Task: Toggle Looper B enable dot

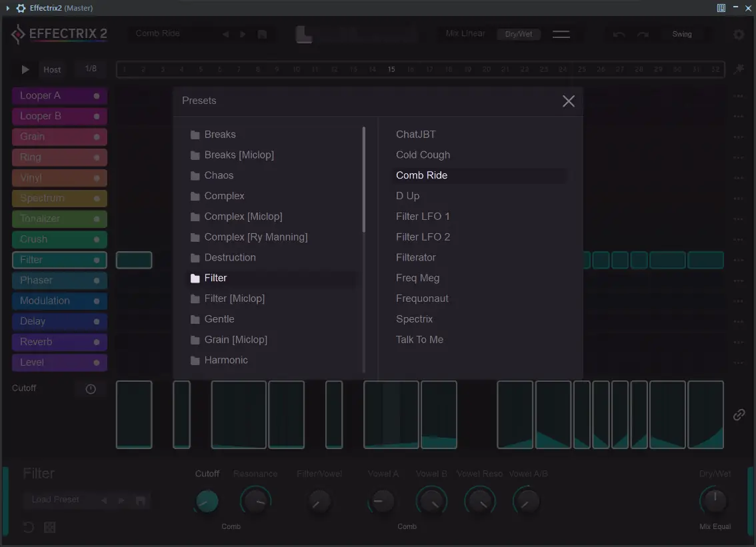Action: (x=97, y=117)
